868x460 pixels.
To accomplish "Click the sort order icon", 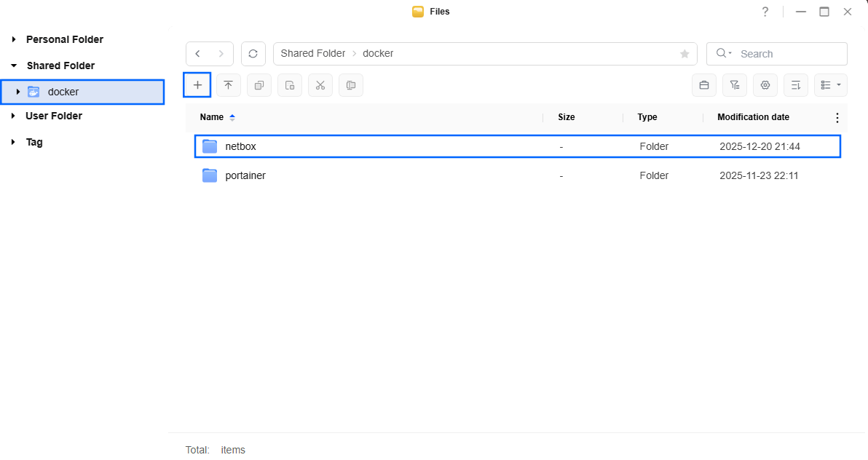I will [795, 85].
